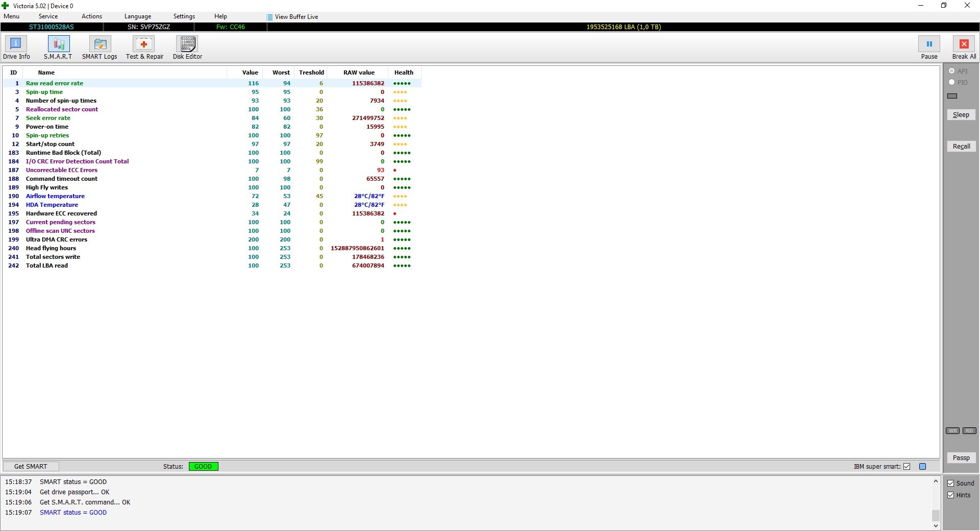Image resolution: width=980 pixels, height=531 pixels.
Task: Open the Language menu
Action: (138, 16)
